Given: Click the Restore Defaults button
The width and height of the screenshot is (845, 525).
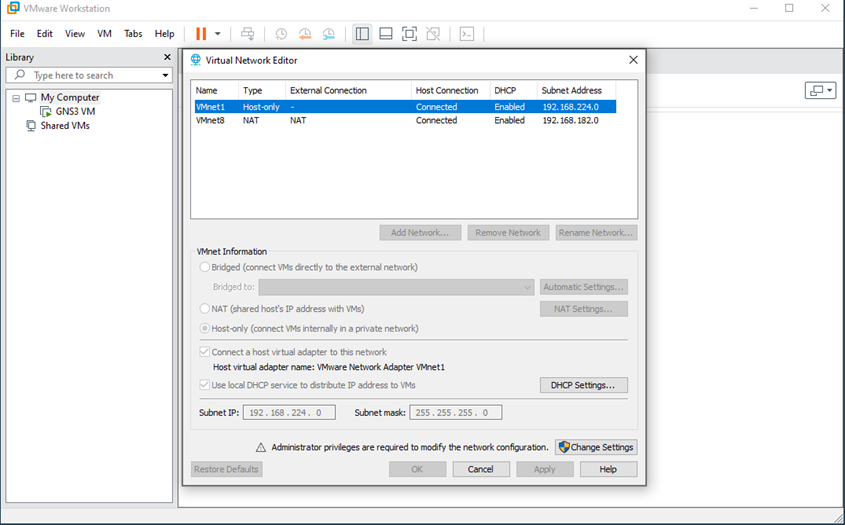Looking at the screenshot, I should click(x=226, y=469).
